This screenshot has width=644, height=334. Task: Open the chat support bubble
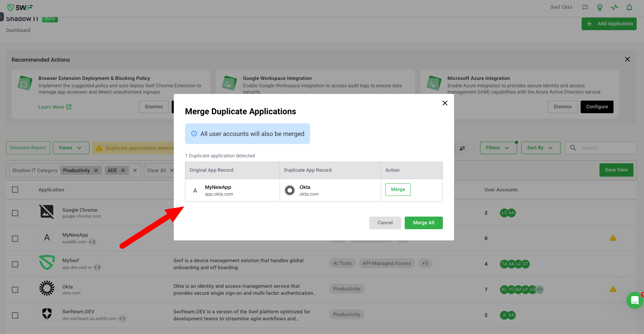pos(634,300)
